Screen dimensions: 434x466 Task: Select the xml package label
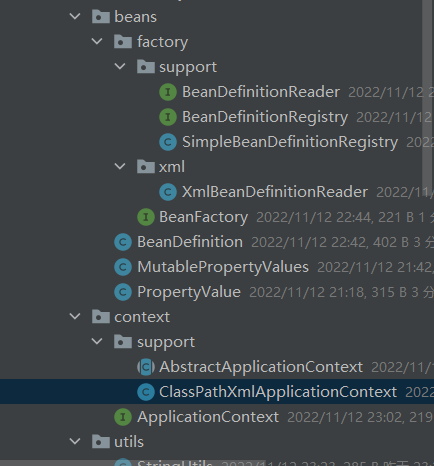[172, 167]
